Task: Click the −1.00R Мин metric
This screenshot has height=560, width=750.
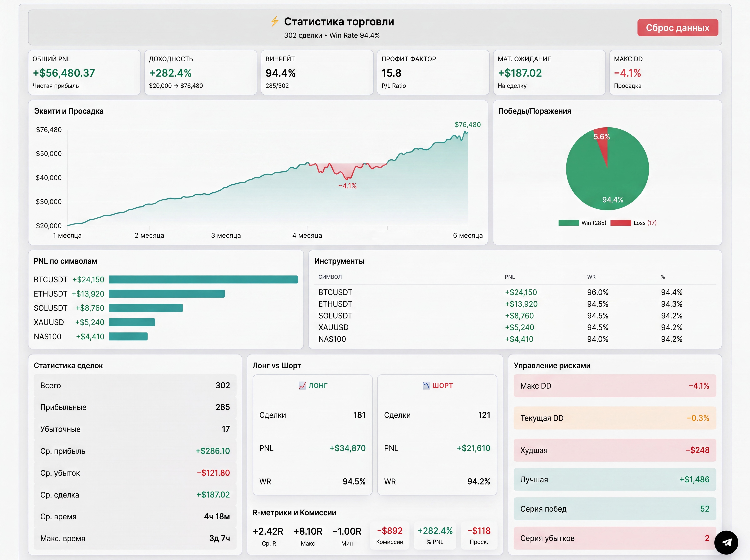Action: [x=347, y=531]
